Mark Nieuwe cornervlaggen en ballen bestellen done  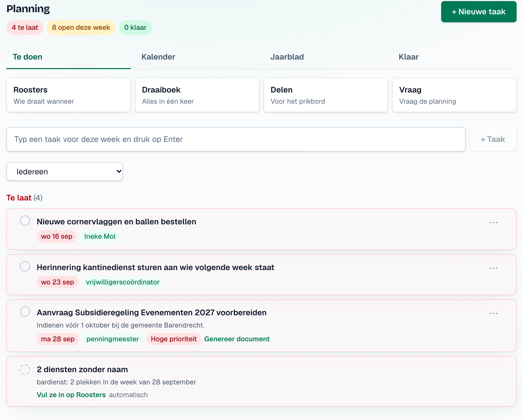pos(25,221)
